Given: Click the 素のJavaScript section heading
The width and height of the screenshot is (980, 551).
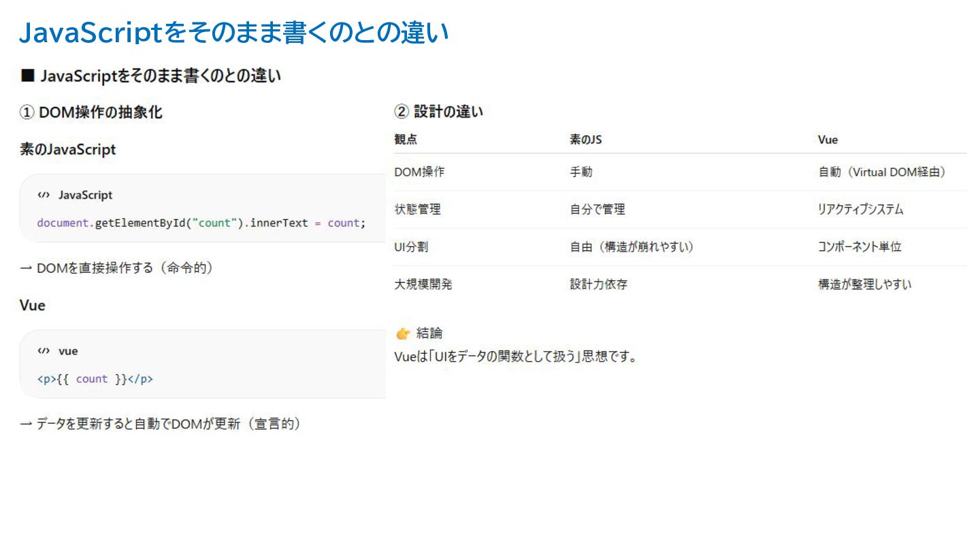Looking at the screenshot, I should [x=68, y=150].
